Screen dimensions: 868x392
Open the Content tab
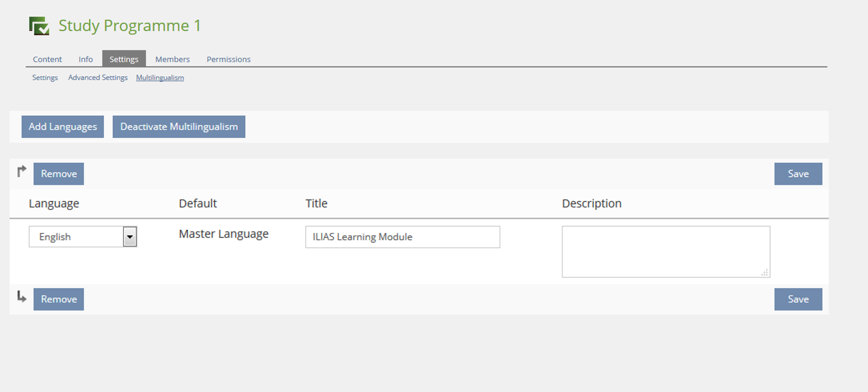point(47,59)
